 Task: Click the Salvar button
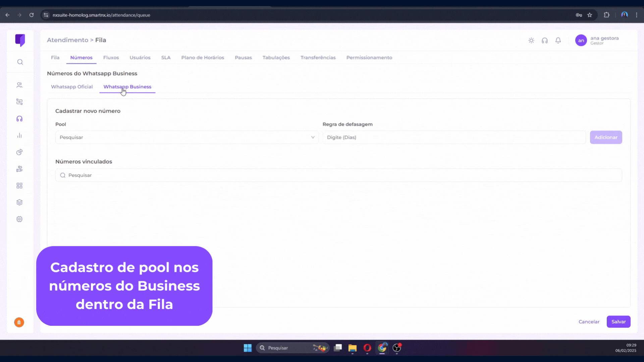pyautogui.click(x=619, y=322)
